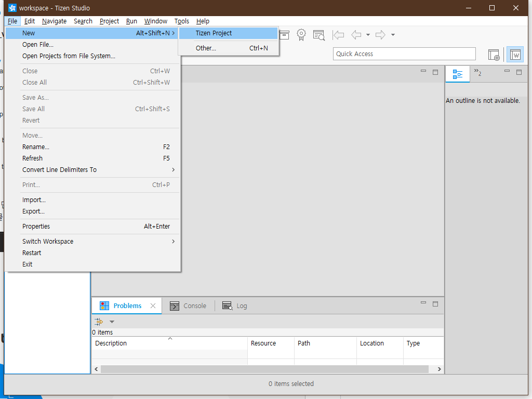532x399 pixels.
Task: Select Export... from File menu
Action: click(92, 211)
